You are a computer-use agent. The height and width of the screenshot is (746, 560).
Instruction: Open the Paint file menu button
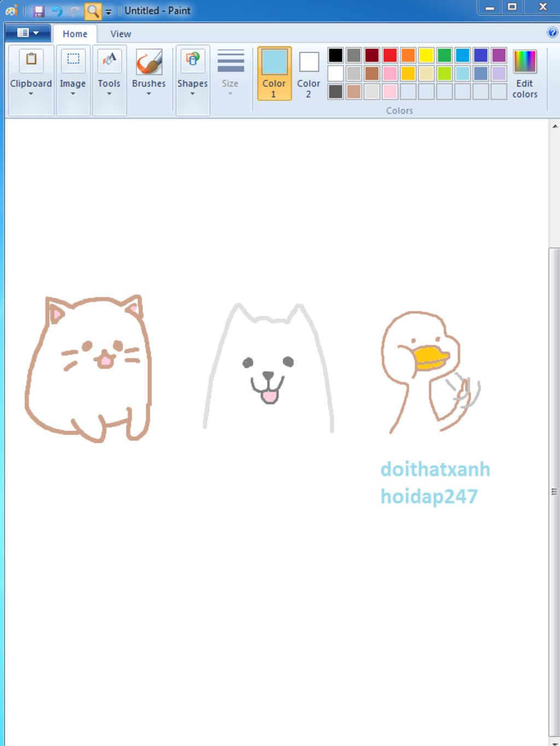[x=28, y=33]
